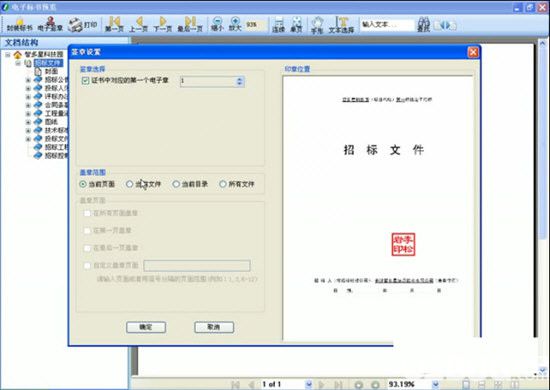This screenshot has height=390, width=550.
Task: Click the red seal stamp in the preview
Action: [403, 244]
